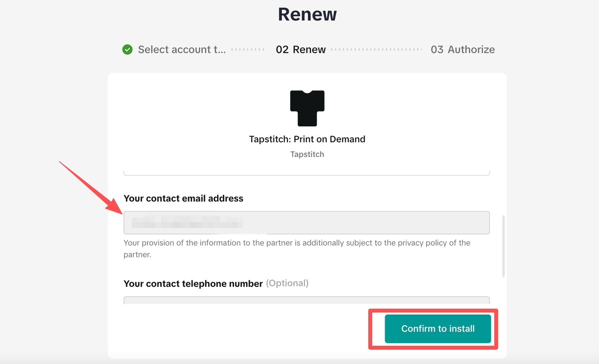The image size is (599, 364).
Task: Click the form's vertical scrollbar
Action: [504, 246]
